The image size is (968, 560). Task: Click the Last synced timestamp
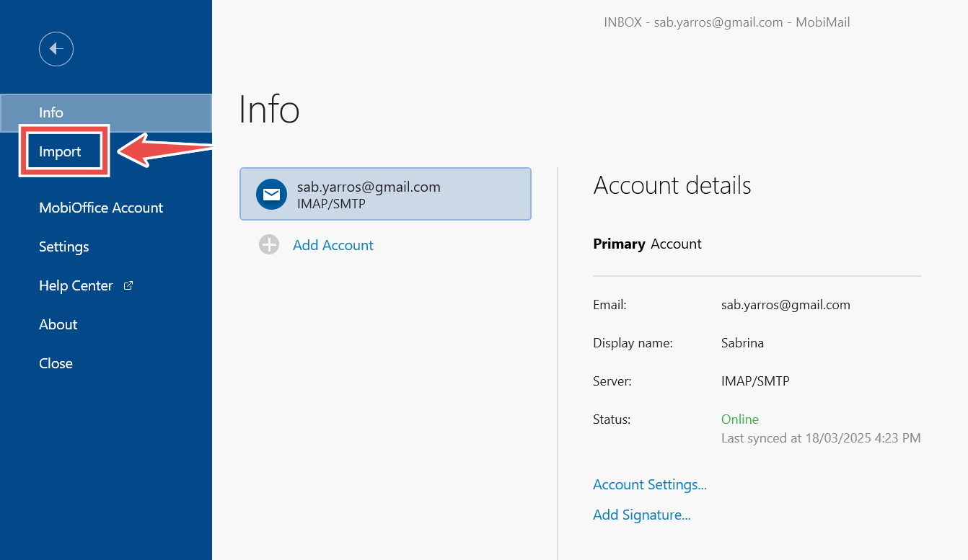tap(821, 438)
